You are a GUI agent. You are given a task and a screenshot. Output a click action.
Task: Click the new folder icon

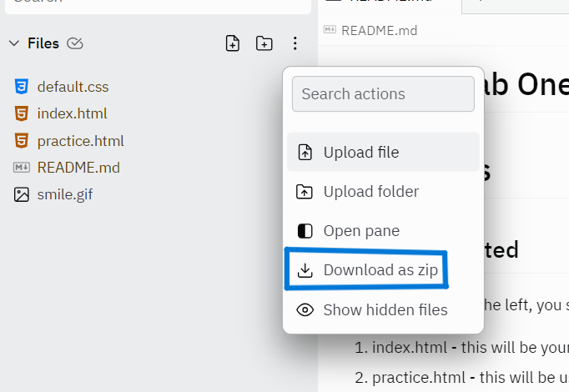click(264, 43)
